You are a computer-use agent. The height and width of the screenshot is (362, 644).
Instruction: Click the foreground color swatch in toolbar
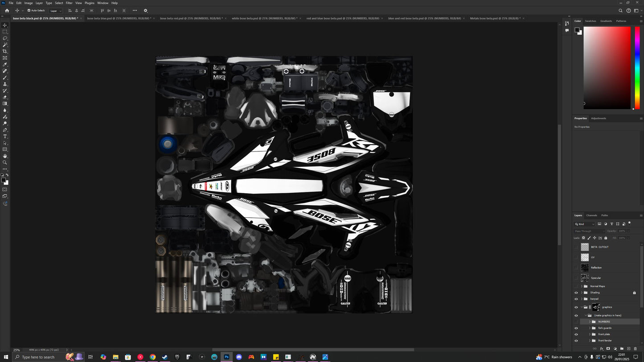(x=4, y=180)
